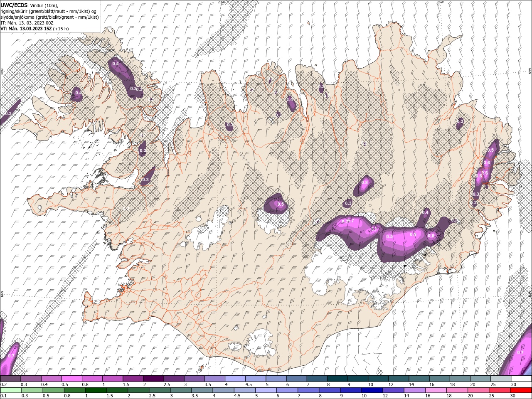
Task: Pick darkest purple 2 swatch in snow scale
Action: tap(153, 379)
